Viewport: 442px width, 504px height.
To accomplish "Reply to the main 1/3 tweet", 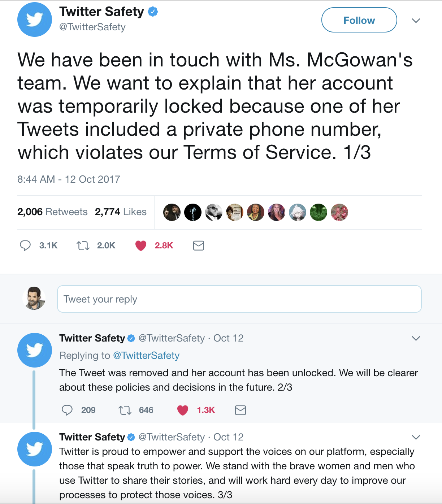I will coord(25,246).
